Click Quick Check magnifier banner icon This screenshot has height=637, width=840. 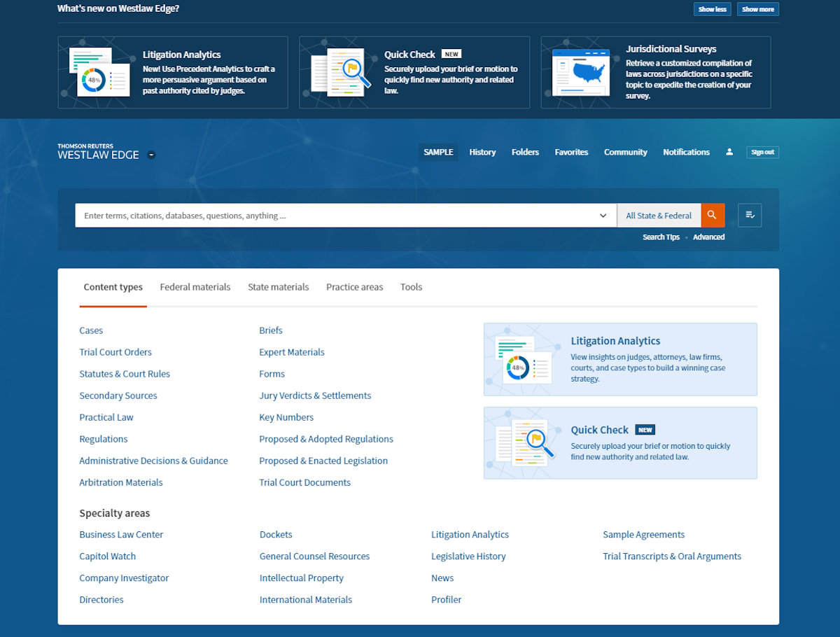tap(341, 72)
